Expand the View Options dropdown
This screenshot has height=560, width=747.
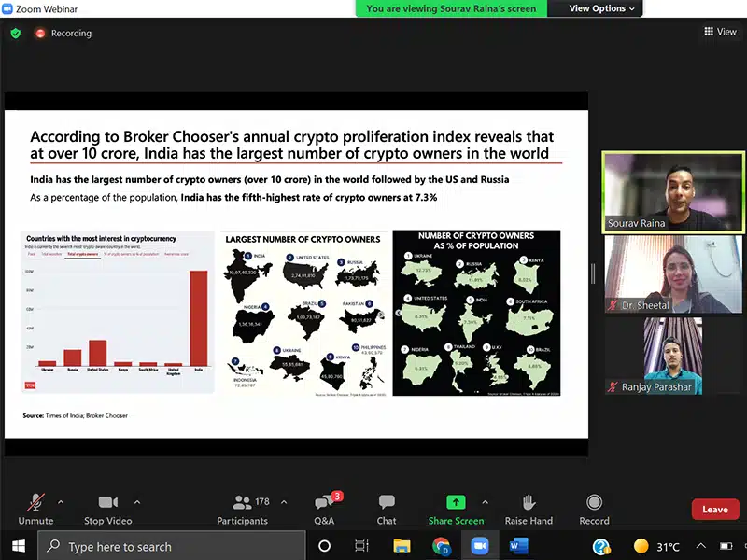point(602,8)
